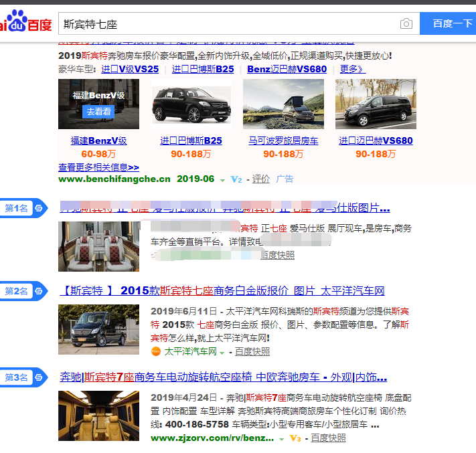Open Benz迈巴赫VS680 link
The height and width of the screenshot is (453, 476).
pos(287,69)
